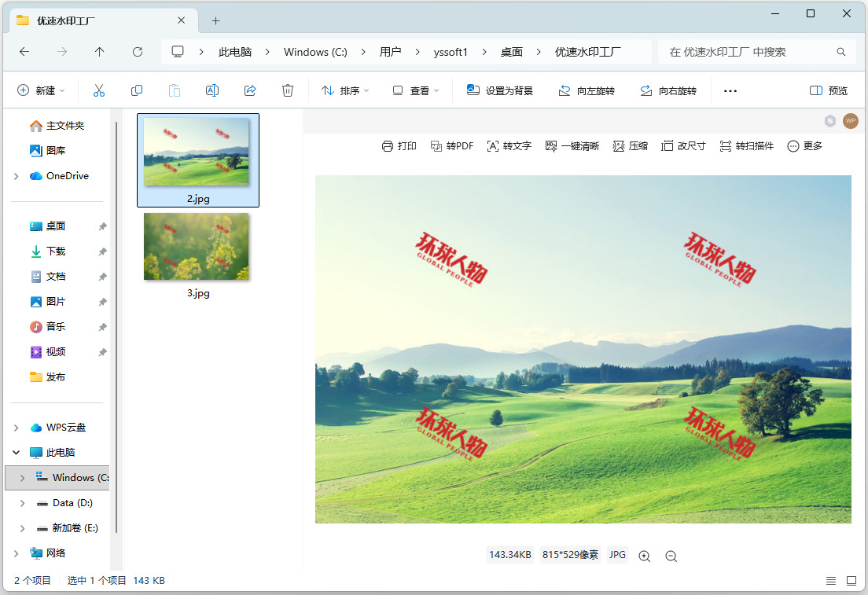Viewport: 868px width, 595px height.
Task: Open 文档 in the sidebar
Action: pyautogui.click(x=48, y=277)
